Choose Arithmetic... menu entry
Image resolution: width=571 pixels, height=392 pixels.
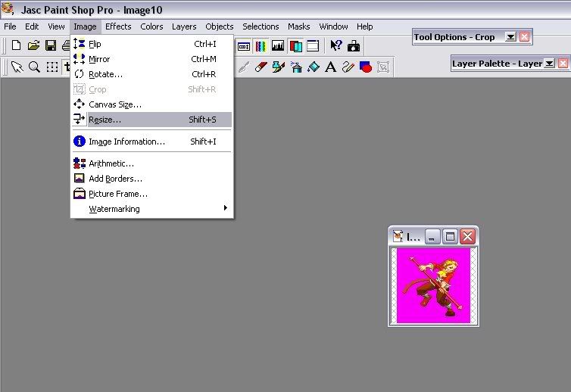pyautogui.click(x=152, y=163)
